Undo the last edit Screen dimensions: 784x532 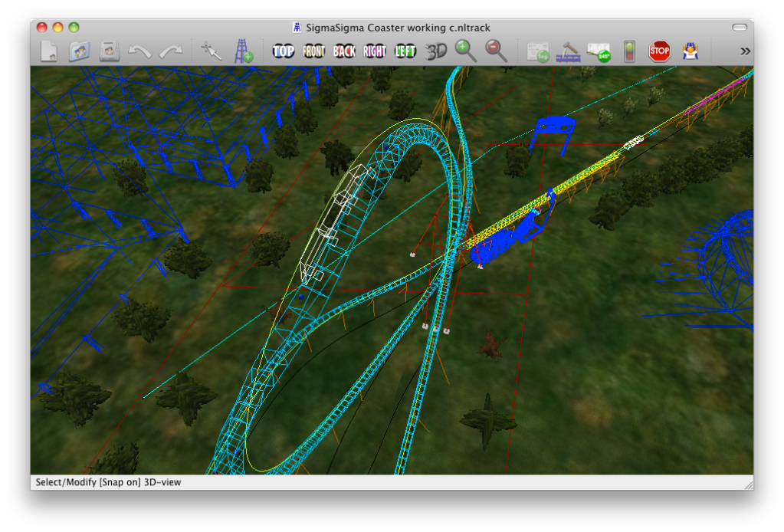[x=139, y=51]
